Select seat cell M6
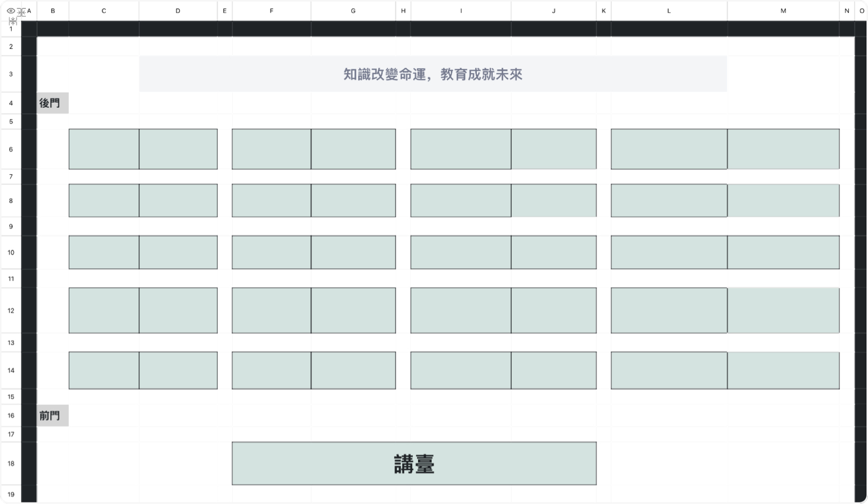The height and width of the screenshot is (504, 868). point(783,149)
